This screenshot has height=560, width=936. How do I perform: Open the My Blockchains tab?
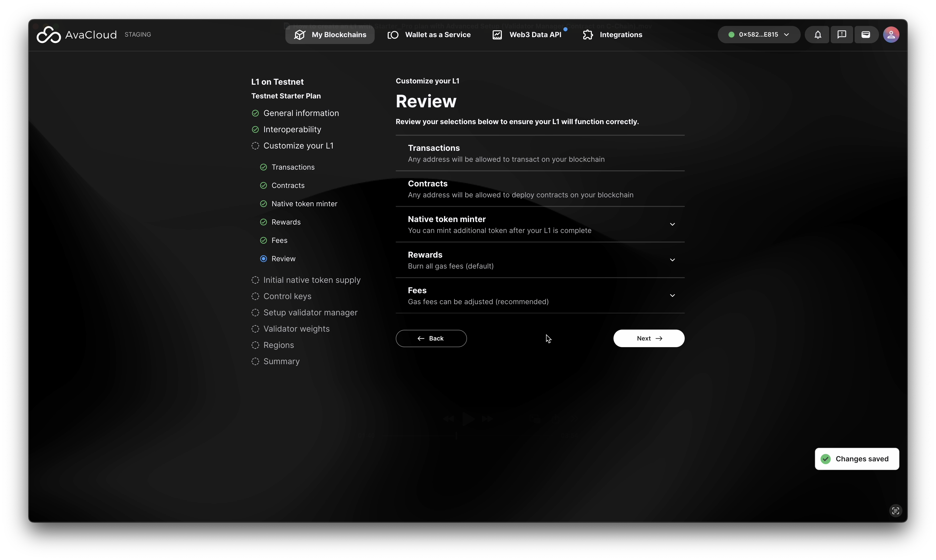click(330, 35)
